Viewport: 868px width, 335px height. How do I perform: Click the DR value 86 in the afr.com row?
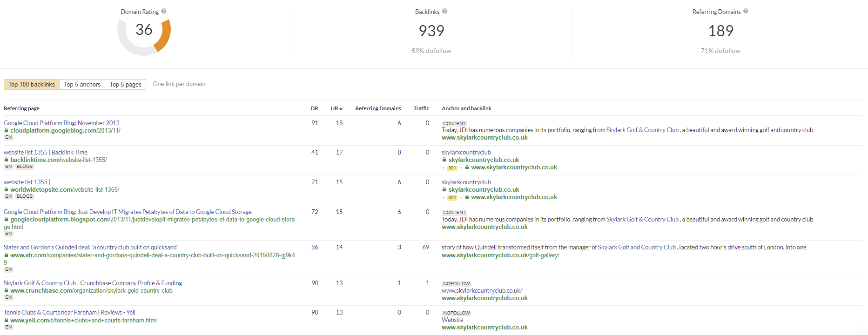point(315,248)
